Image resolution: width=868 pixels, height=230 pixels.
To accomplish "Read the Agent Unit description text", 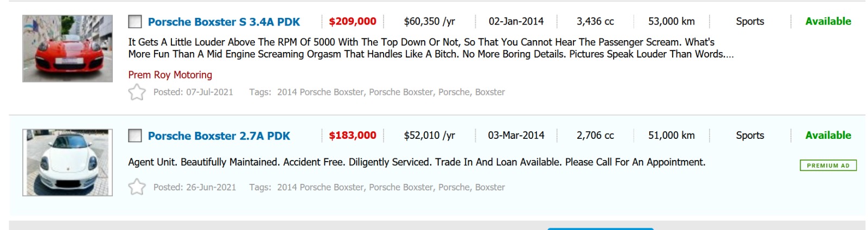I will tap(416, 162).
